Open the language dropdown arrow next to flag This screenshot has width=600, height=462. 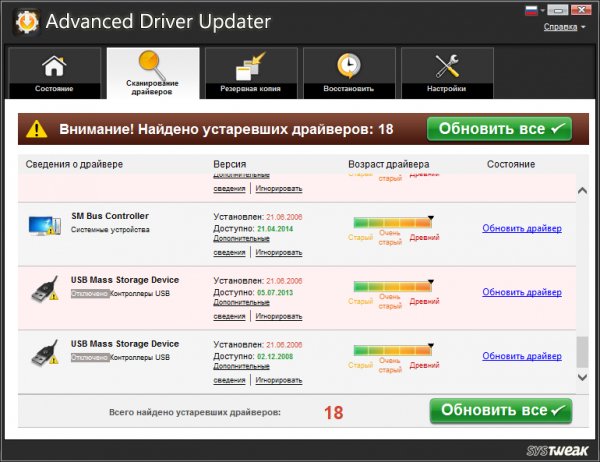coord(542,11)
